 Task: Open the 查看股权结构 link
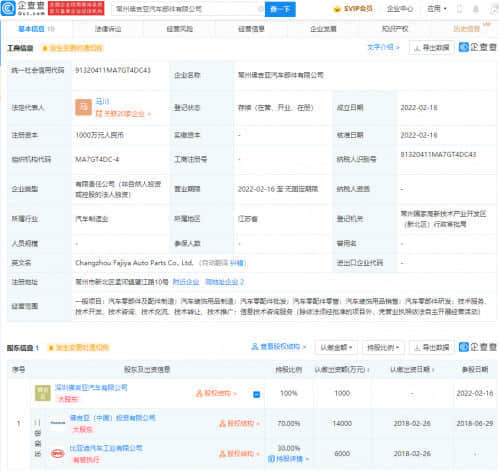pyautogui.click(x=279, y=347)
